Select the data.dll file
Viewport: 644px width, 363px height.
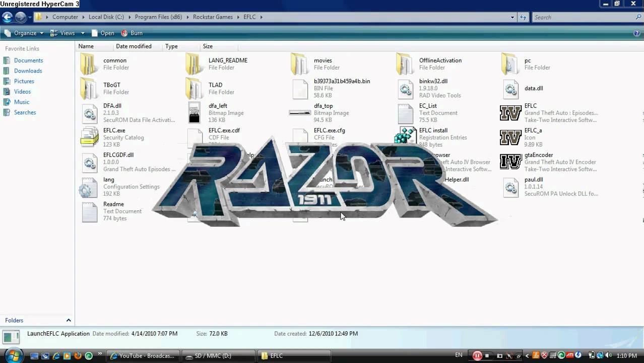tap(522, 89)
